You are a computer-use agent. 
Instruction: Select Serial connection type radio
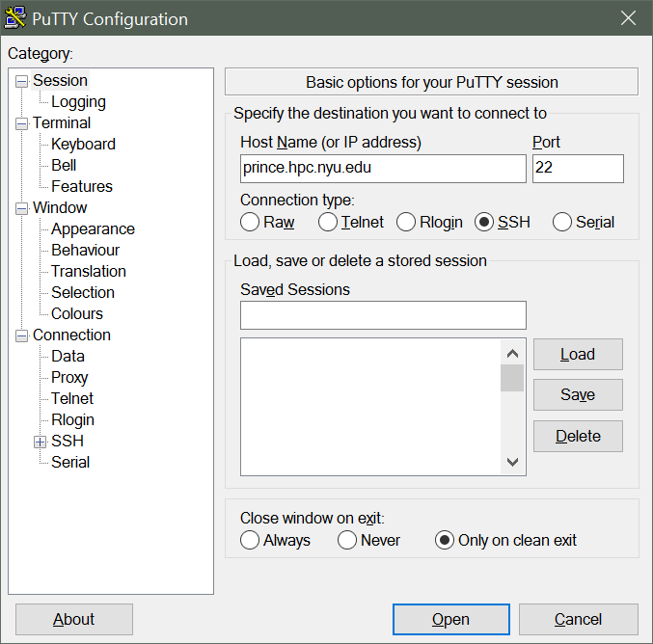[562, 223]
